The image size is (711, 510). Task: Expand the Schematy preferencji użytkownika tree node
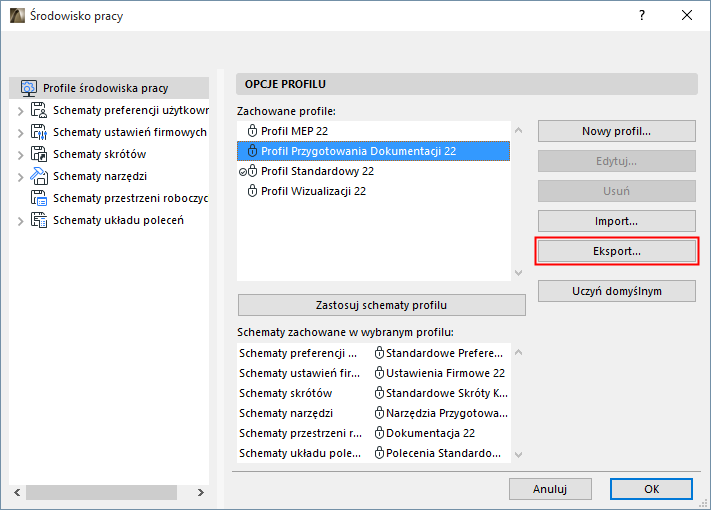click(x=20, y=110)
